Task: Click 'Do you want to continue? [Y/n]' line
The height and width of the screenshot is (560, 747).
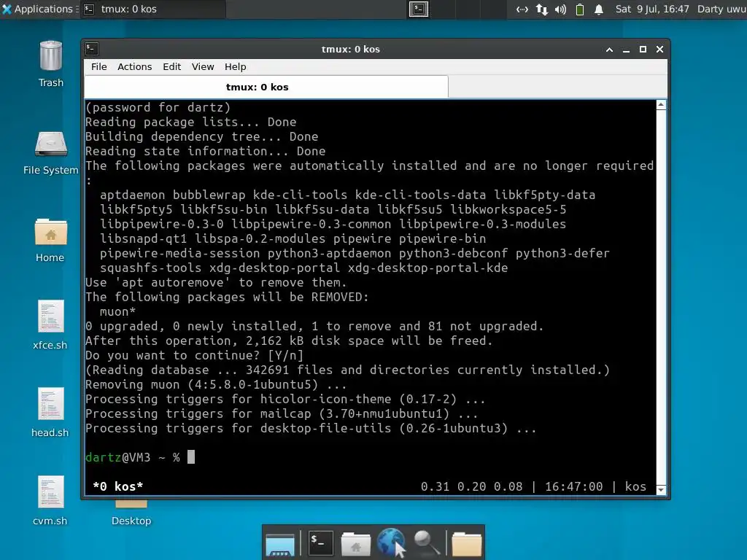Action: tap(194, 355)
